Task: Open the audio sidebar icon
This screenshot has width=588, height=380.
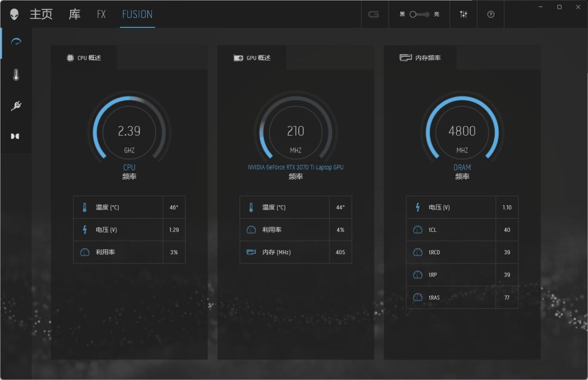Action: [x=15, y=136]
